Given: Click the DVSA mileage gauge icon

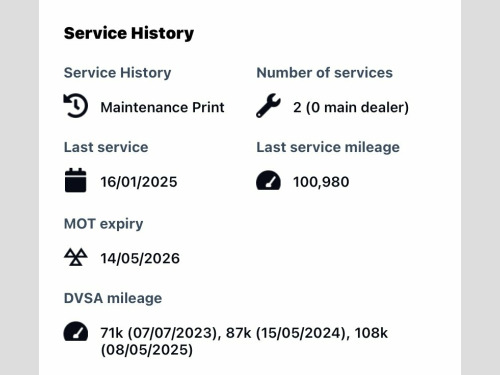Looking at the screenshot, I should pyautogui.click(x=76, y=331).
